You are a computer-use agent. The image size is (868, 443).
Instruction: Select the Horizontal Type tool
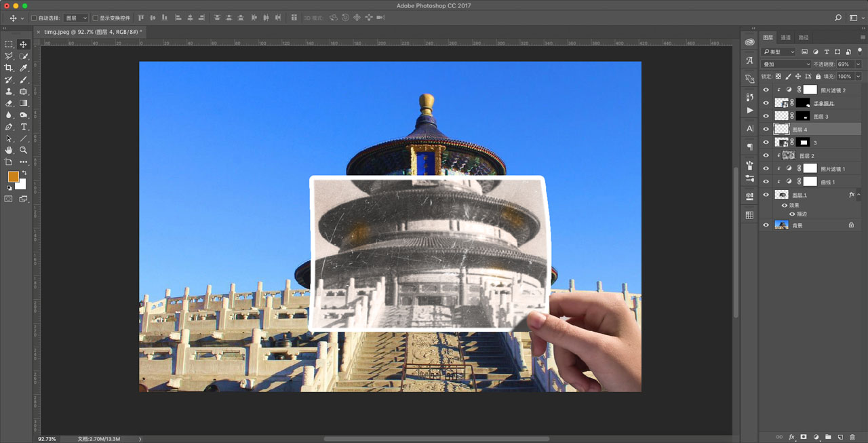point(24,127)
